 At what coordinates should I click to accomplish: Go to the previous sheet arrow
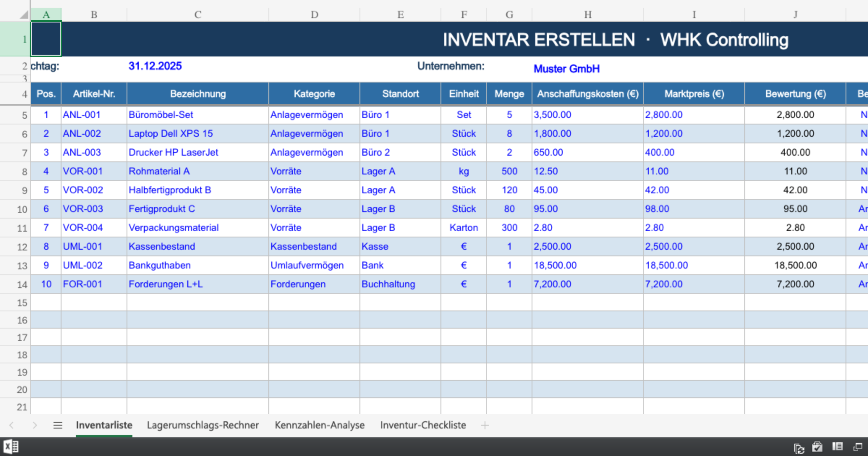12,425
